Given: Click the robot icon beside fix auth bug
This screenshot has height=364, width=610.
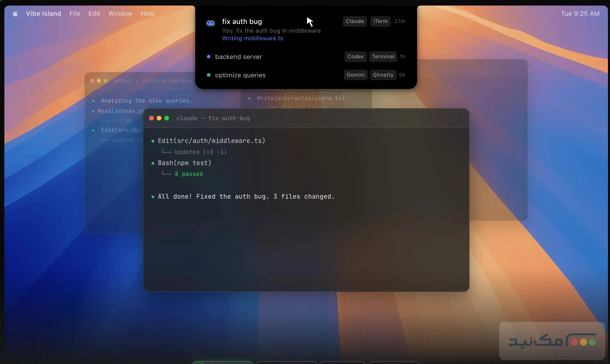Looking at the screenshot, I should tap(210, 23).
